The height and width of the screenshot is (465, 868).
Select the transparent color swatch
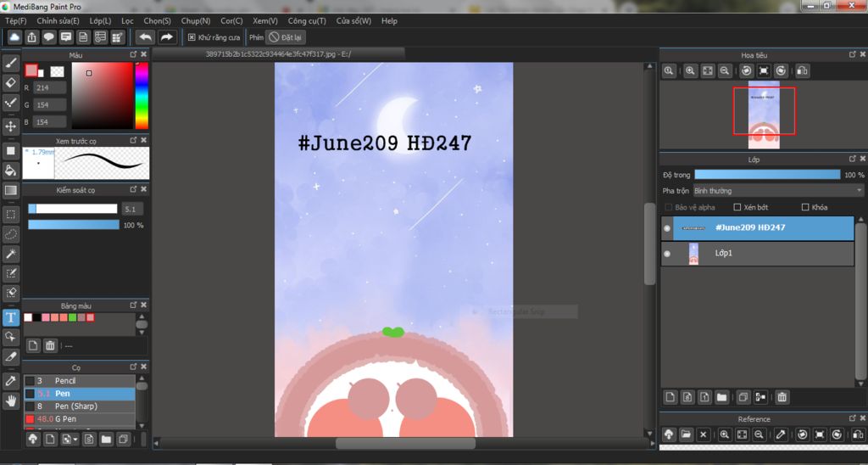click(x=57, y=71)
